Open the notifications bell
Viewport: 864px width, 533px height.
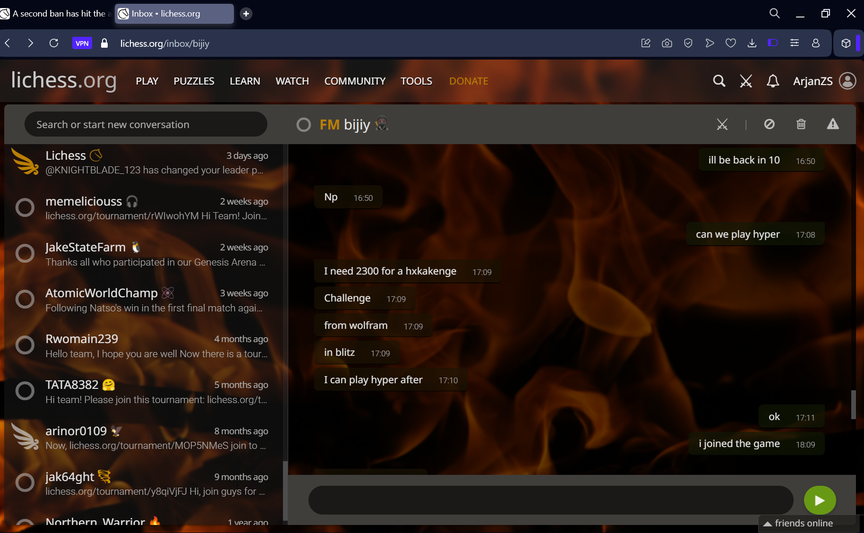[x=773, y=81]
